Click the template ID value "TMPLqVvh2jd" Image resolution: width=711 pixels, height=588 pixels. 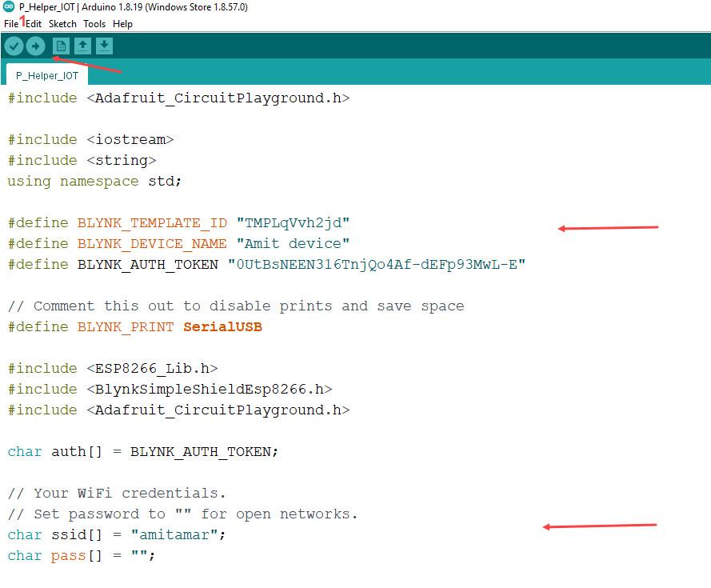(x=293, y=222)
